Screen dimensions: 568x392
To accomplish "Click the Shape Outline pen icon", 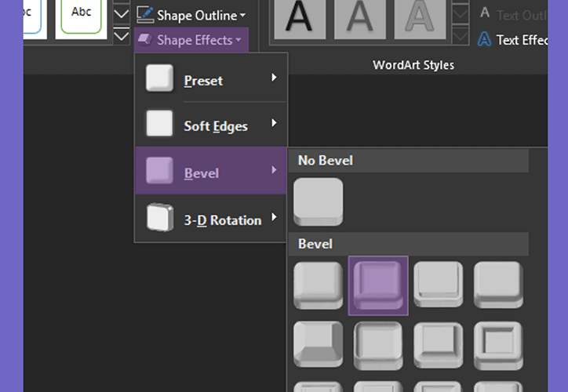I will pyautogui.click(x=145, y=15).
